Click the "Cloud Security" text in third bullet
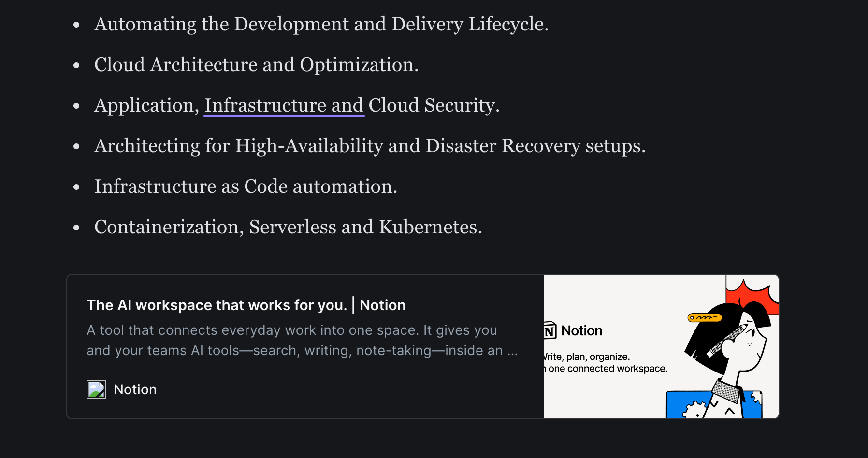868x458 pixels. point(434,105)
